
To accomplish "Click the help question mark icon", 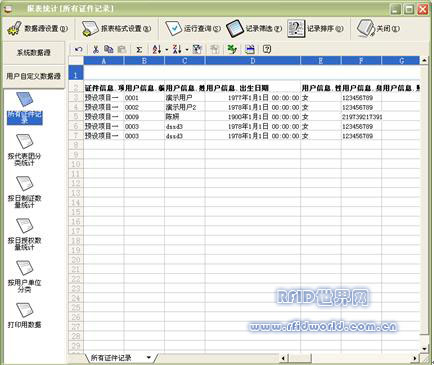I will (267, 49).
